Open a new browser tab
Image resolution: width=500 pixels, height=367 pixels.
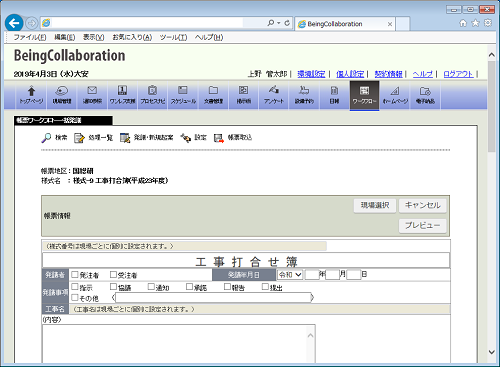point(403,24)
